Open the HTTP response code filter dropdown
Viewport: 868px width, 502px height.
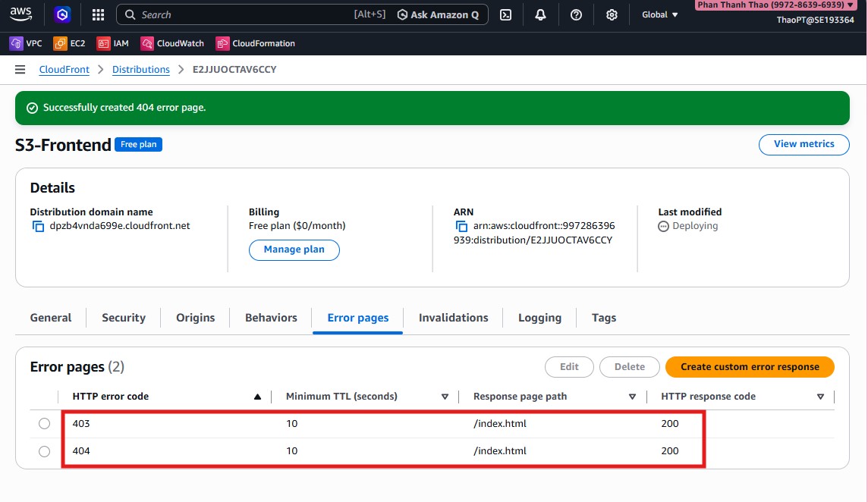pos(820,396)
